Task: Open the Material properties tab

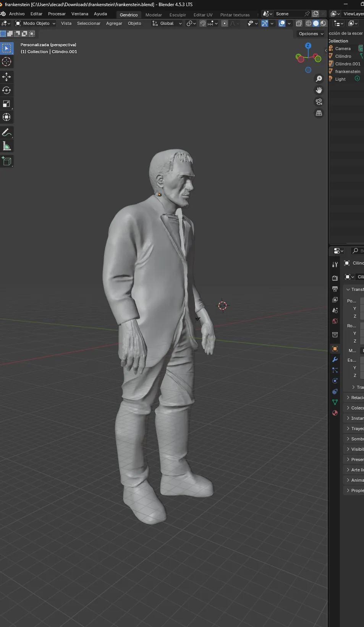Action: (x=335, y=413)
